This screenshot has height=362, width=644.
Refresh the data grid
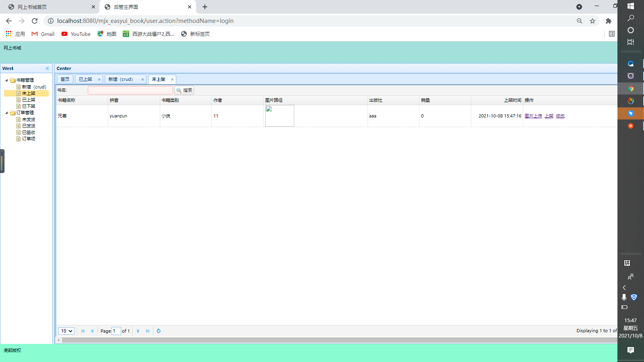pos(159,331)
